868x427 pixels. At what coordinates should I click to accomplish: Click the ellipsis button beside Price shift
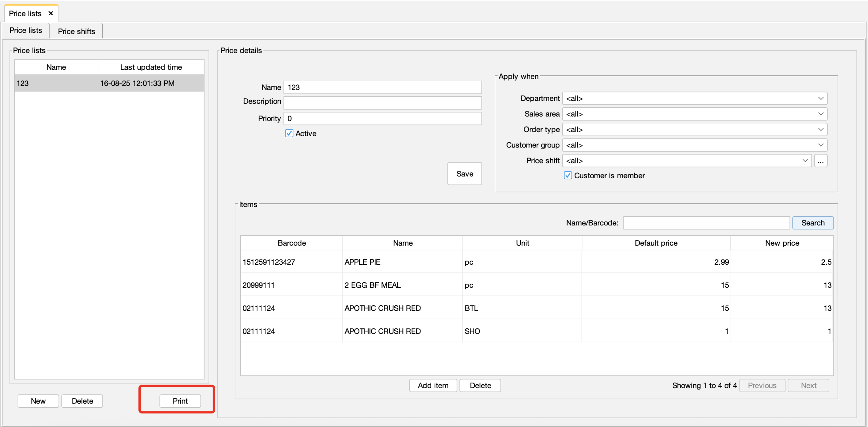click(x=821, y=161)
